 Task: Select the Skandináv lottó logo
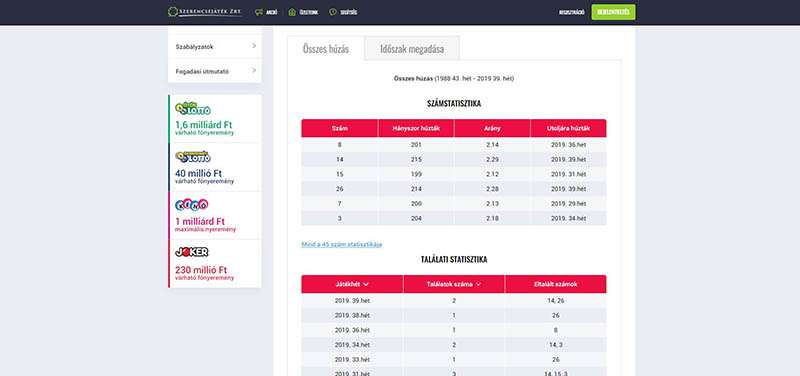point(193,157)
